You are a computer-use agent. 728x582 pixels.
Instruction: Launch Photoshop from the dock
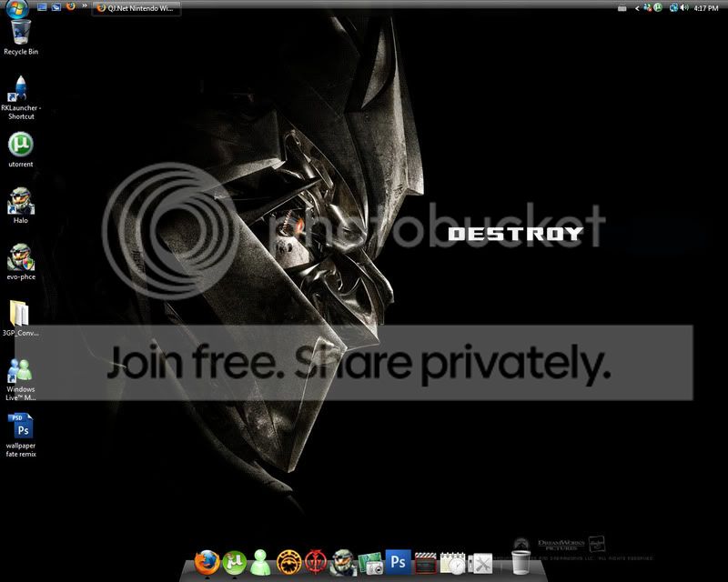tap(399, 561)
